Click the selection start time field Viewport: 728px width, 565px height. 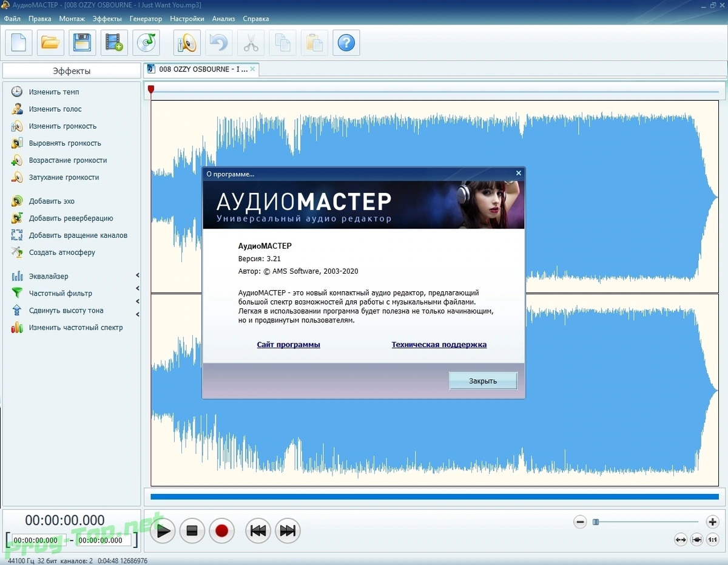(x=38, y=540)
